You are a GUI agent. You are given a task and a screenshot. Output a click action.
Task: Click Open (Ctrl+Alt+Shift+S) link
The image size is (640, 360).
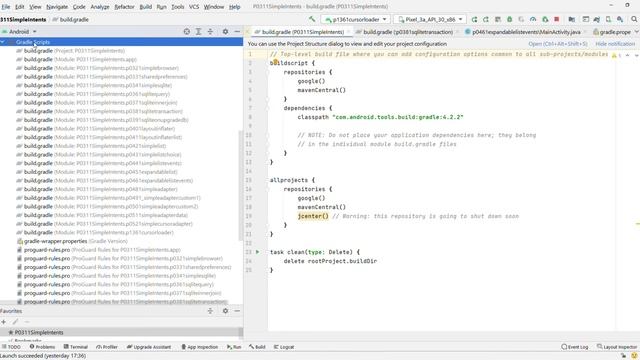pyautogui.click(x=558, y=44)
